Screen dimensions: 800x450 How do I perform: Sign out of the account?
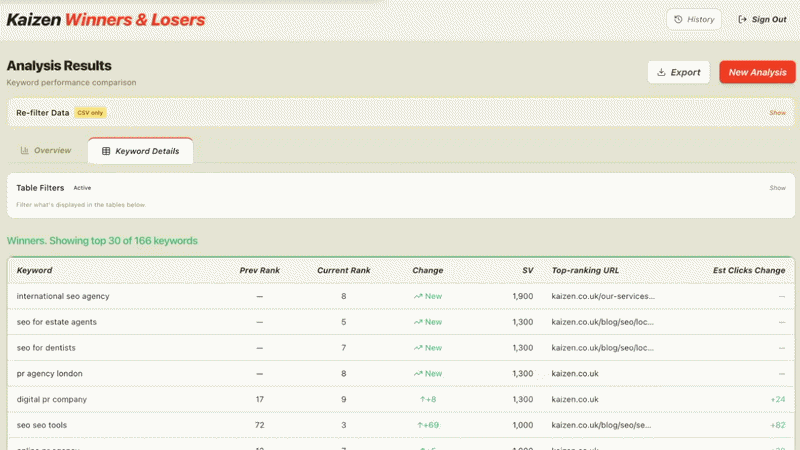762,19
